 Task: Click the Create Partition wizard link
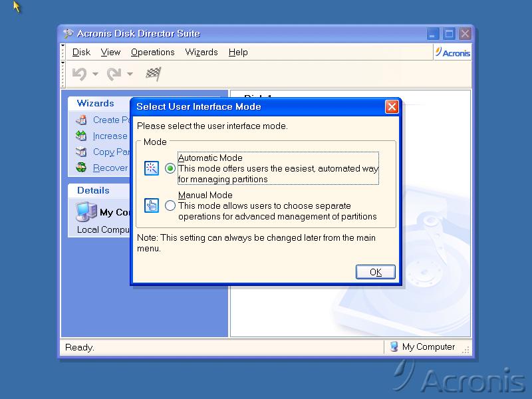[112, 120]
